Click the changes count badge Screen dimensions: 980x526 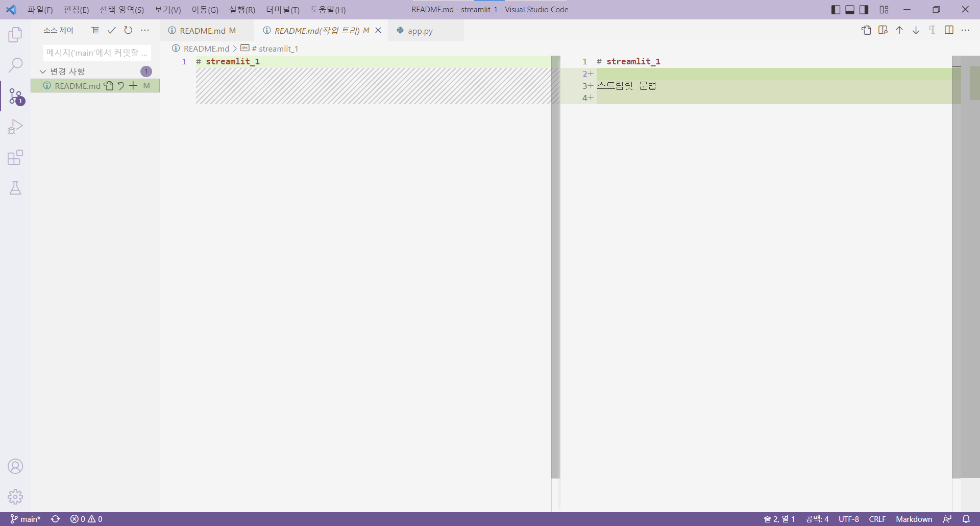coord(146,71)
